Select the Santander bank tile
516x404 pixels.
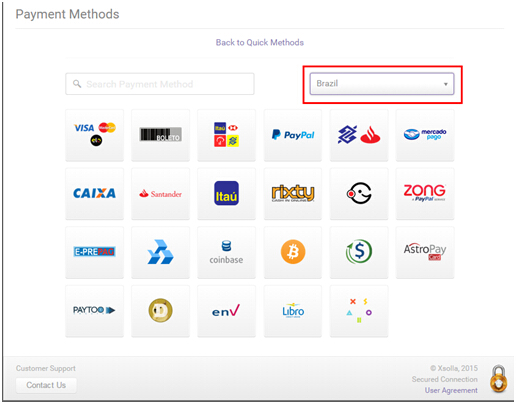point(160,194)
